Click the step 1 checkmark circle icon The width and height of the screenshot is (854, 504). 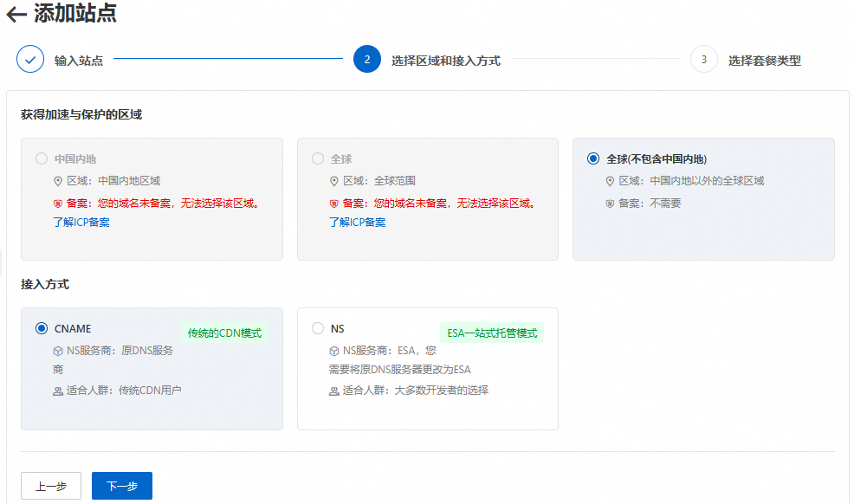tap(30, 60)
